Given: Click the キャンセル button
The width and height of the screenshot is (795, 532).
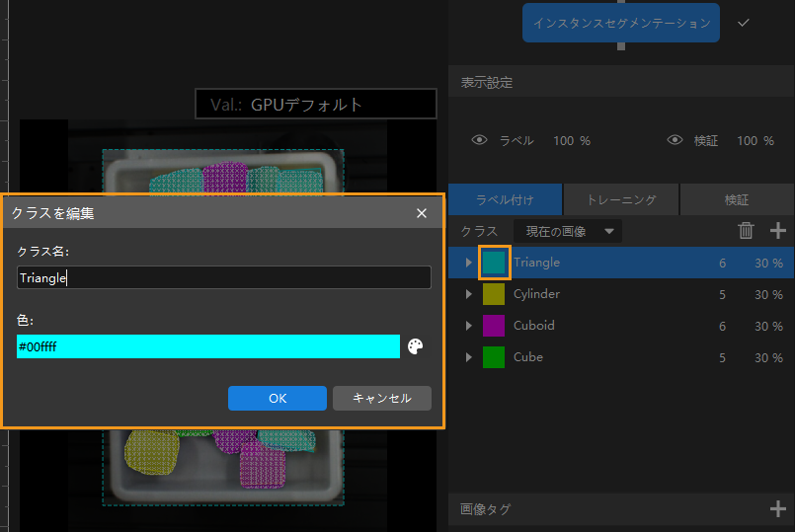Looking at the screenshot, I should coord(381,398).
